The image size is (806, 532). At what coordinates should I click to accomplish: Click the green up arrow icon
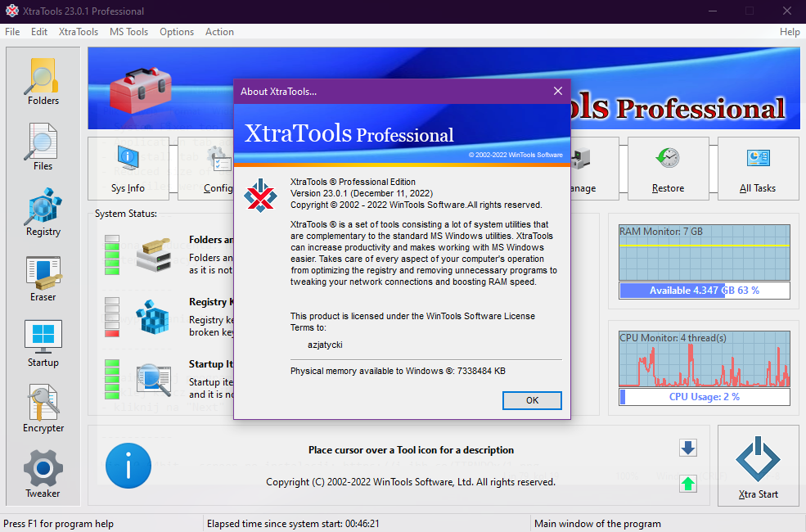coord(688,484)
